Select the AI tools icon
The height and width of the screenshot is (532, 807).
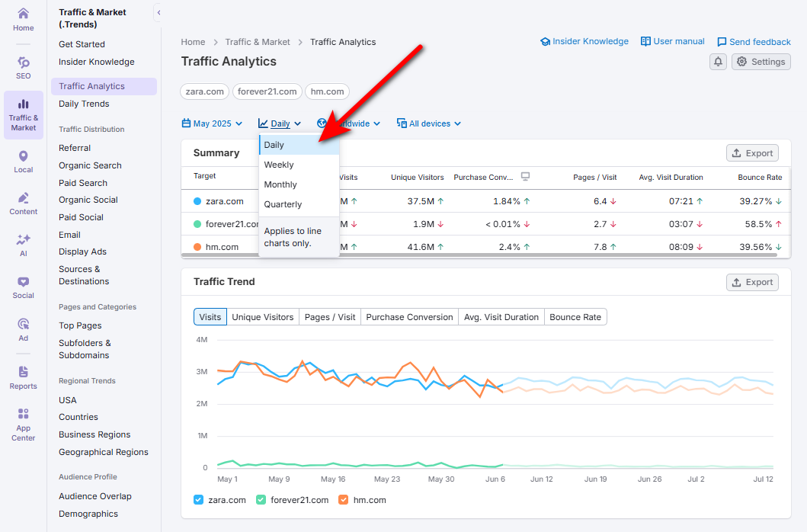(x=23, y=242)
